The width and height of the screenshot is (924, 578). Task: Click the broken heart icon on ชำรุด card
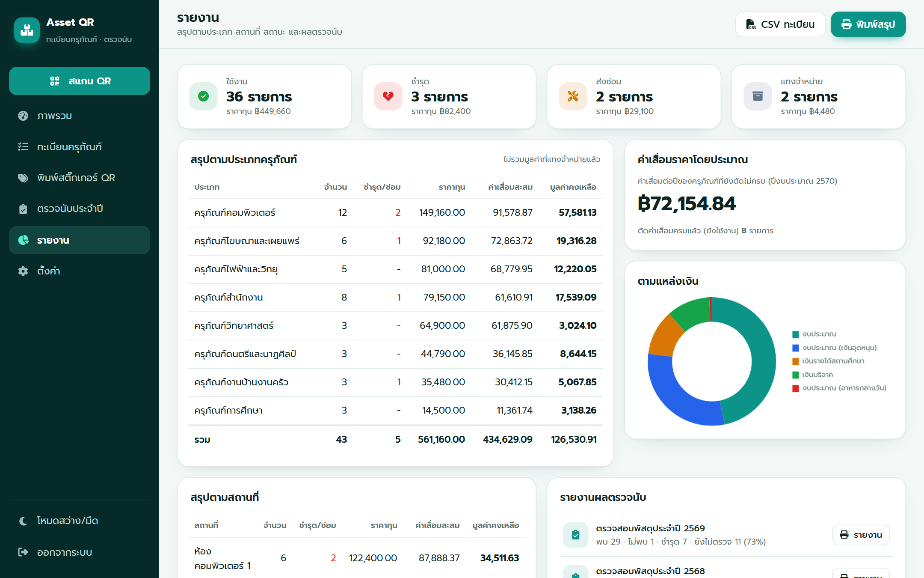point(388,96)
